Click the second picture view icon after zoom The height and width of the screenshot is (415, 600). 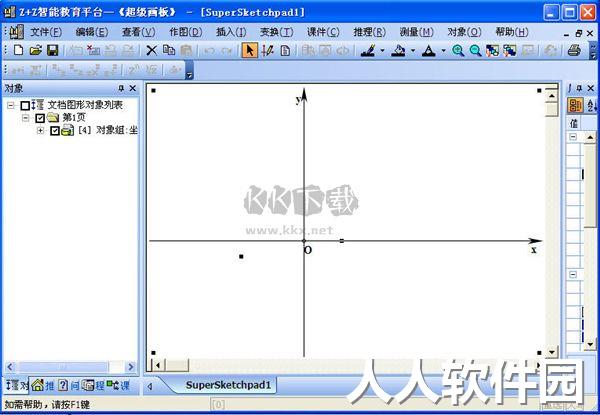[510, 50]
